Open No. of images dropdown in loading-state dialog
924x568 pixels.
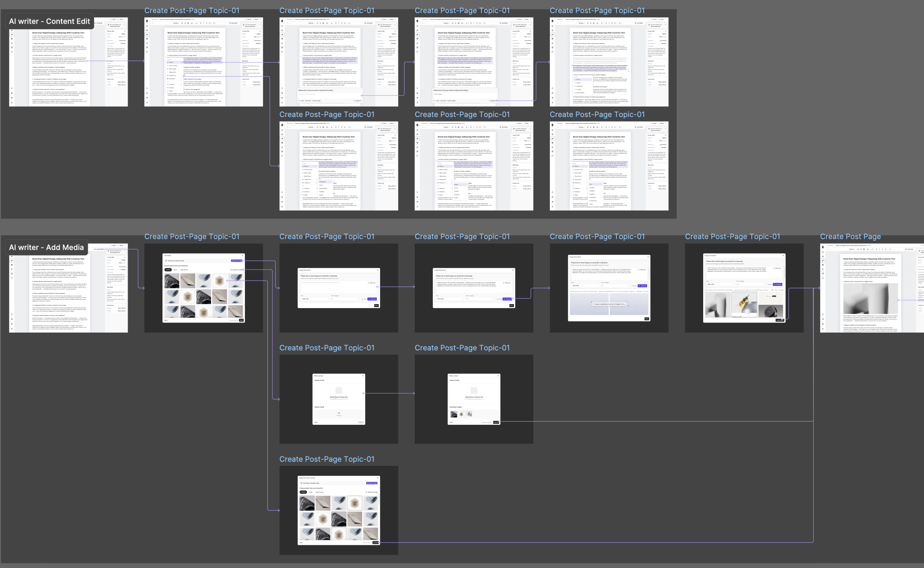(616, 286)
